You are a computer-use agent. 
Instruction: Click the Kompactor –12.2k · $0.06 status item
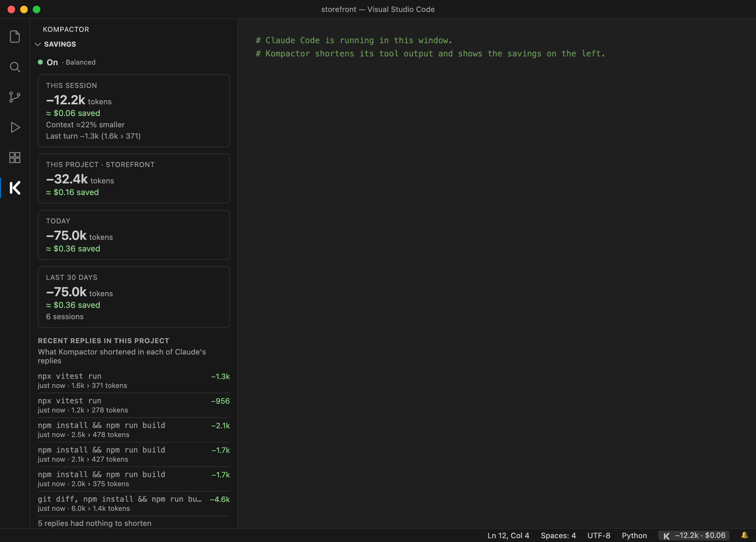[x=695, y=535]
